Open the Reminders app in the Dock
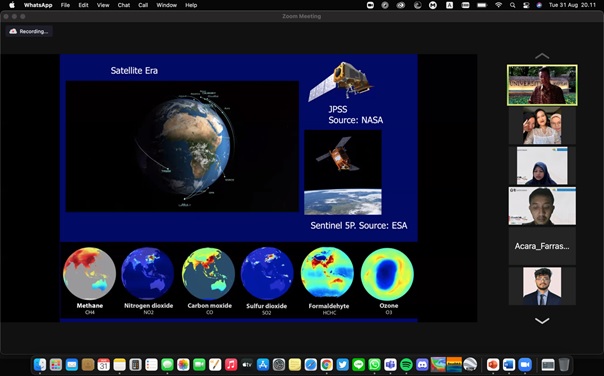Viewport: 604px width, 376px height. click(151, 364)
